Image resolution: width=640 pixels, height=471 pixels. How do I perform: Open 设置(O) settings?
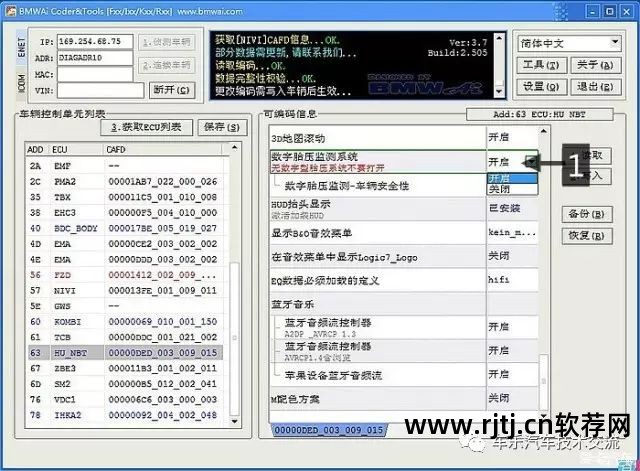point(541,87)
